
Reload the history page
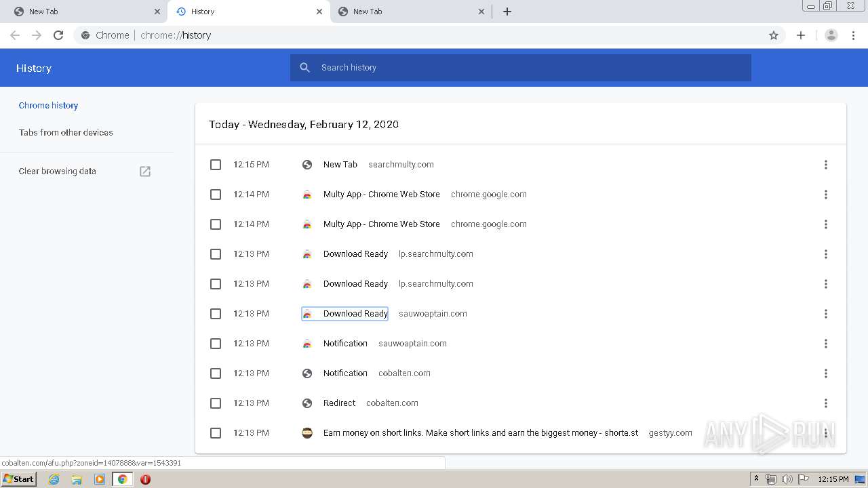58,35
